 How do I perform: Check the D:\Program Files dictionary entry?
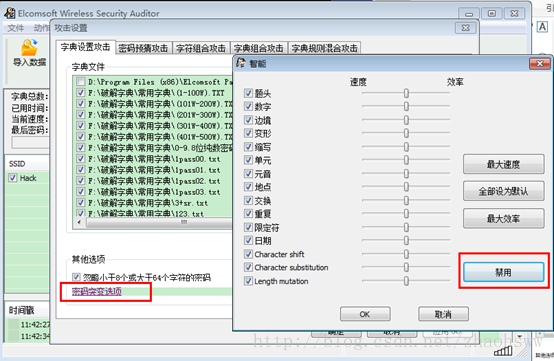(x=81, y=82)
